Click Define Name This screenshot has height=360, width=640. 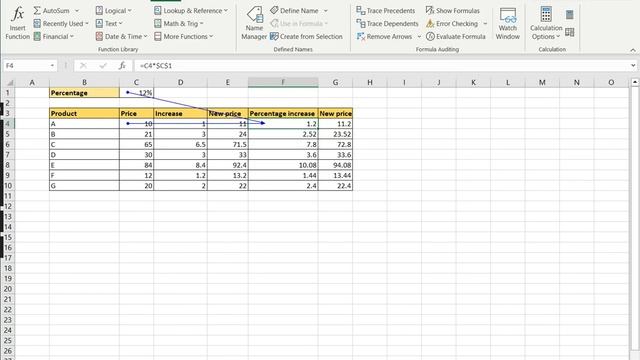pos(295,11)
